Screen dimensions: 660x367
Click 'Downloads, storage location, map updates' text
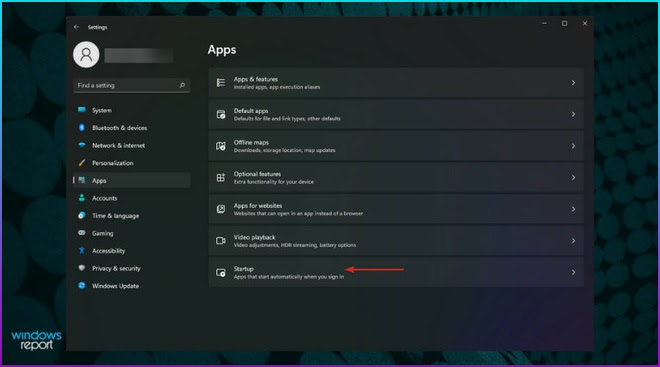(285, 150)
